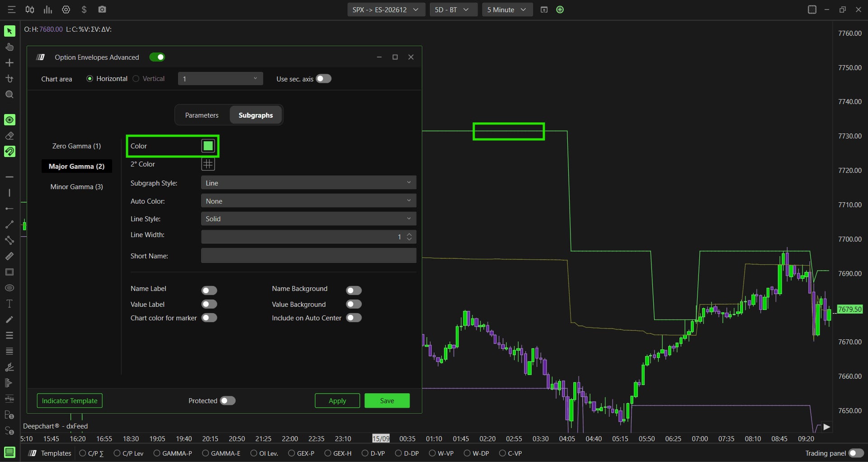Select the crosshair plus tool in sidebar
Image resolution: width=868 pixels, height=462 pixels.
pos(9,63)
